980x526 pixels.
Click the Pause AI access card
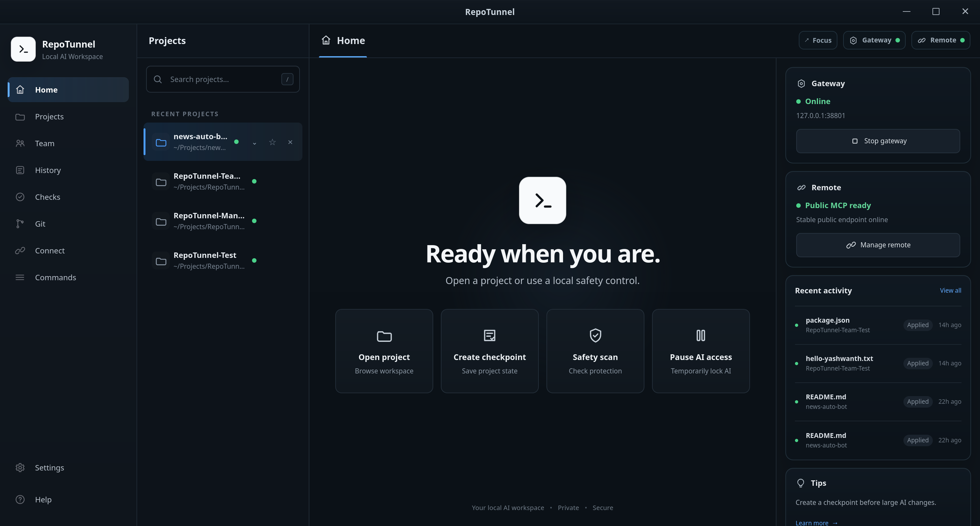(x=701, y=351)
